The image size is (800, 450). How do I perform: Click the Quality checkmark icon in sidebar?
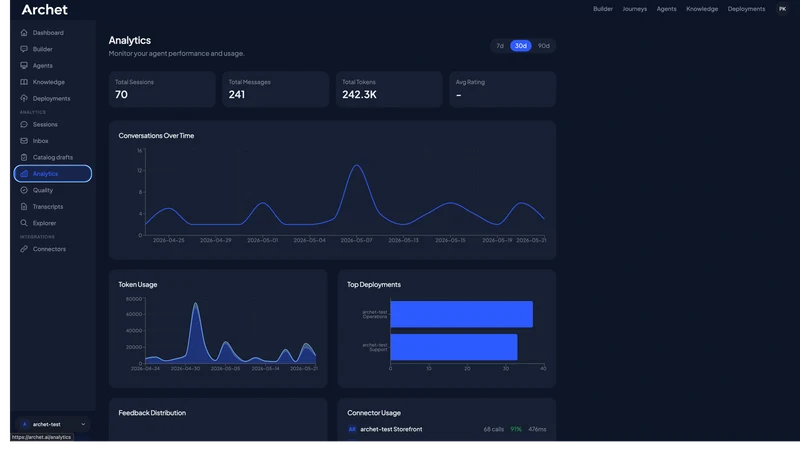[24, 190]
